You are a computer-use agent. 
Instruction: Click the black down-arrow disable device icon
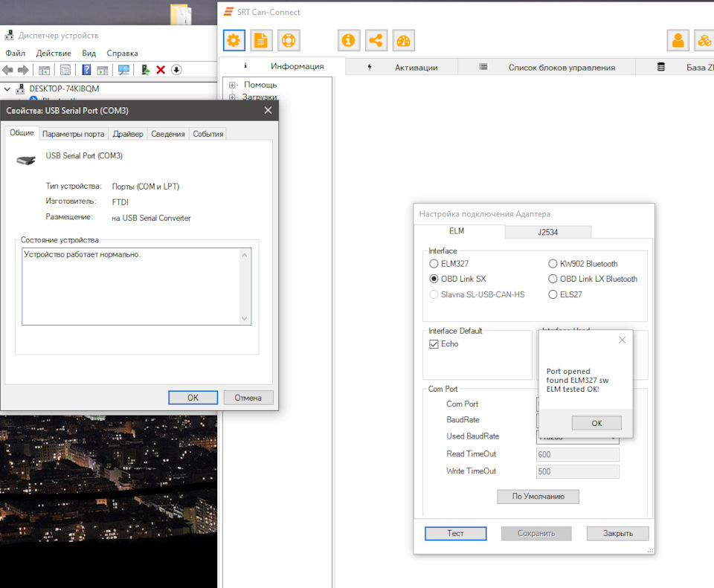pyautogui.click(x=176, y=70)
